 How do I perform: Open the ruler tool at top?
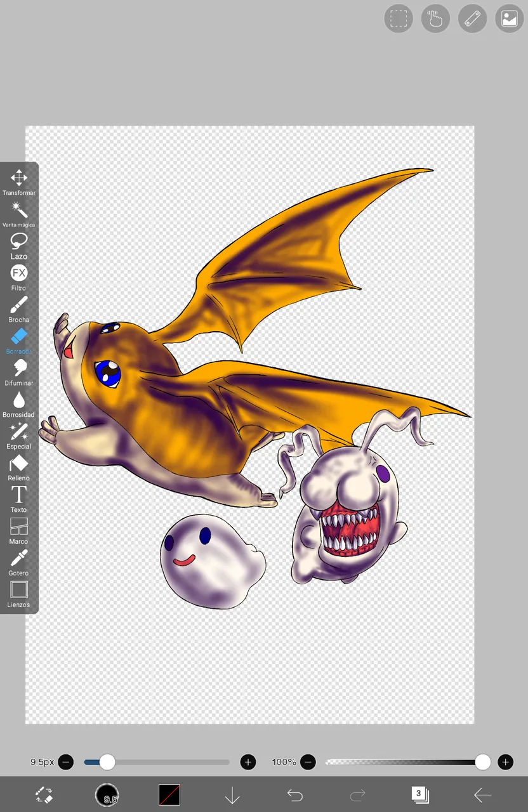tap(472, 18)
